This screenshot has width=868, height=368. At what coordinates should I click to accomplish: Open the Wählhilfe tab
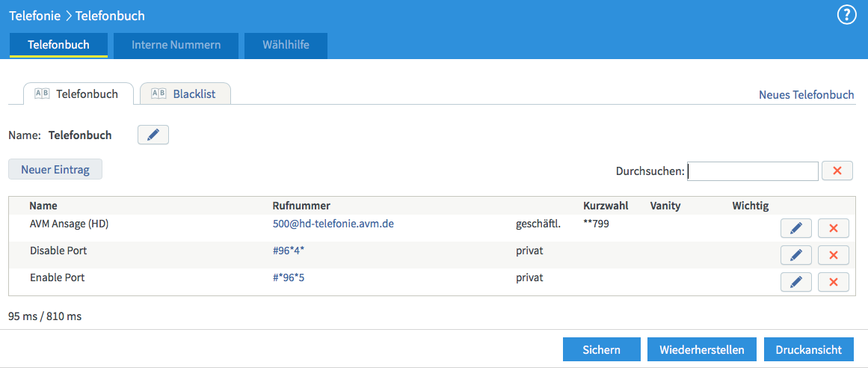coord(286,45)
